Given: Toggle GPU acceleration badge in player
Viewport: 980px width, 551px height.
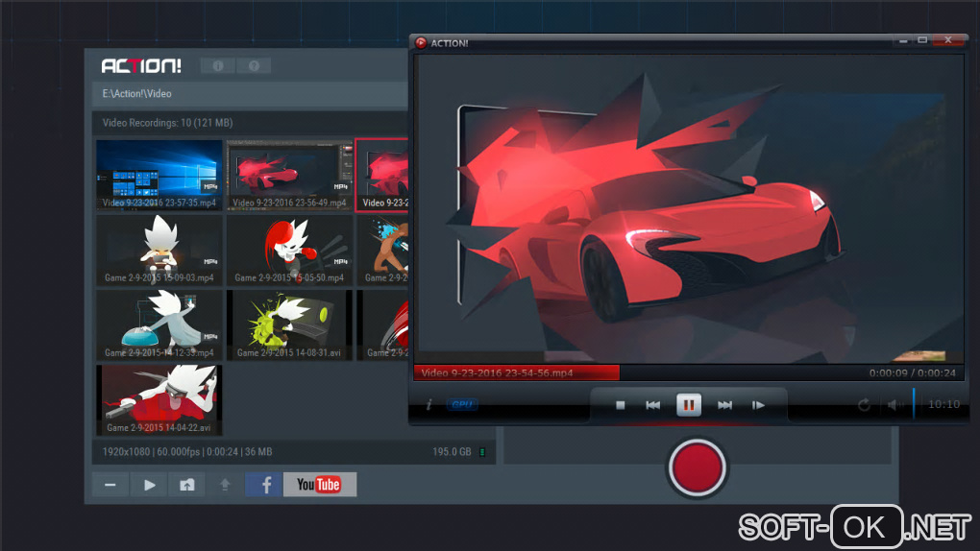Looking at the screenshot, I should click(x=462, y=405).
